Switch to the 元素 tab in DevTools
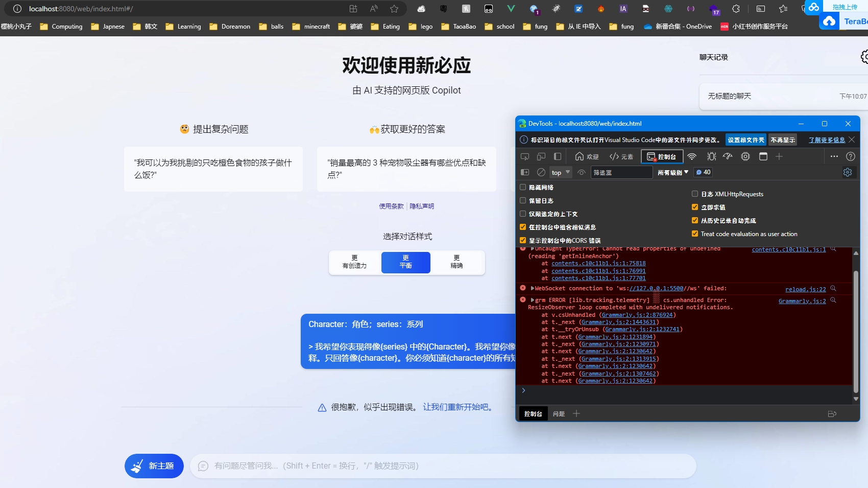The image size is (868, 488). [x=621, y=156]
